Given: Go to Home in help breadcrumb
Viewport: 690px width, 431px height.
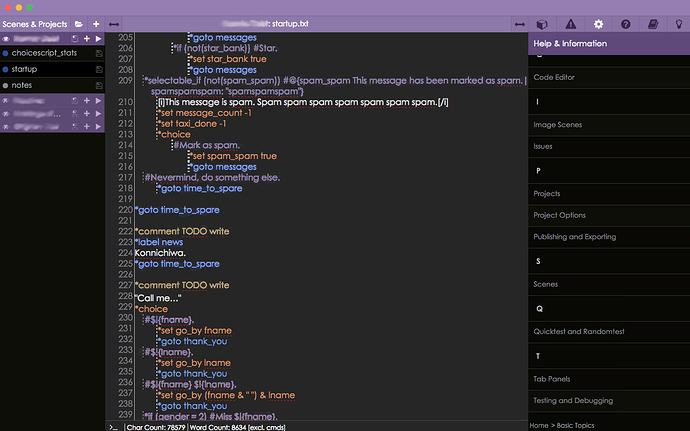Looking at the screenshot, I should coord(539,425).
